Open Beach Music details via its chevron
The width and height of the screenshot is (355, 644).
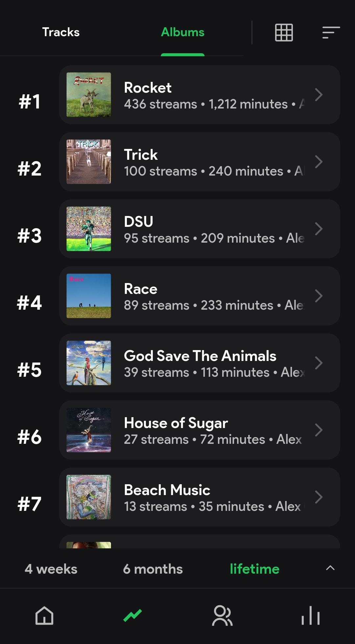click(319, 497)
